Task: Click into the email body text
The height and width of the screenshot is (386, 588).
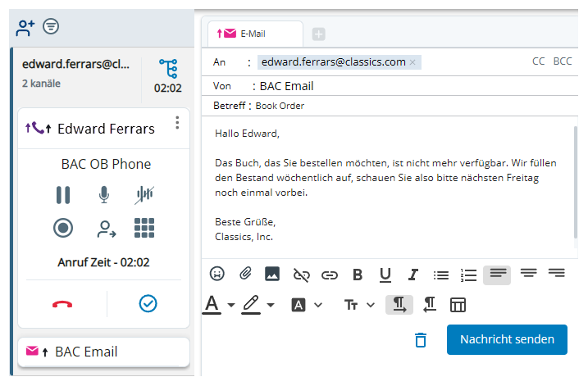Action: (x=386, y=185)
